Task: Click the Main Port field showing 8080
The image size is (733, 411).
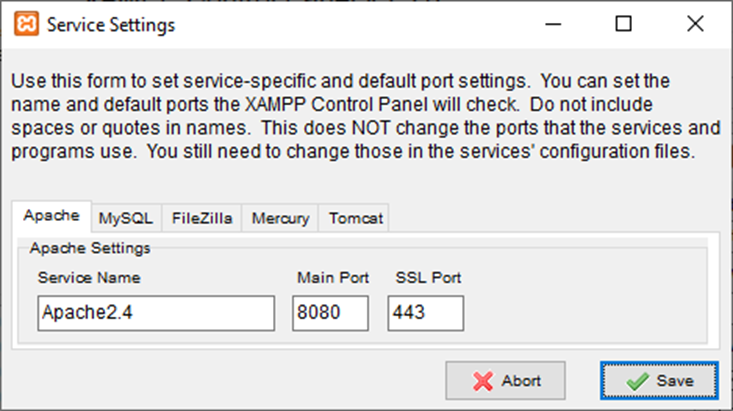Action: point(331,313)
